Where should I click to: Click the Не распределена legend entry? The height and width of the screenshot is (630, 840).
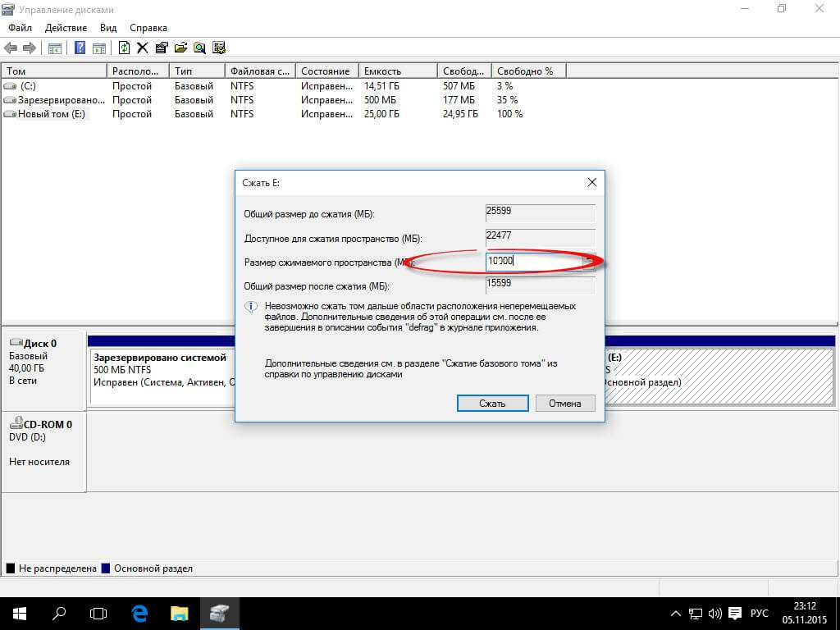tap(52, 568)
